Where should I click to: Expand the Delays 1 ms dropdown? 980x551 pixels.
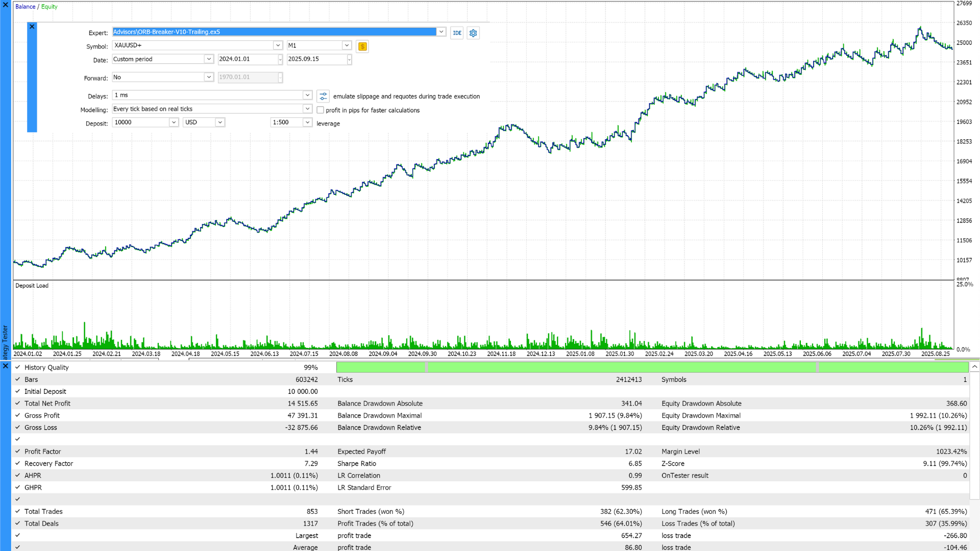click(307, 95)
